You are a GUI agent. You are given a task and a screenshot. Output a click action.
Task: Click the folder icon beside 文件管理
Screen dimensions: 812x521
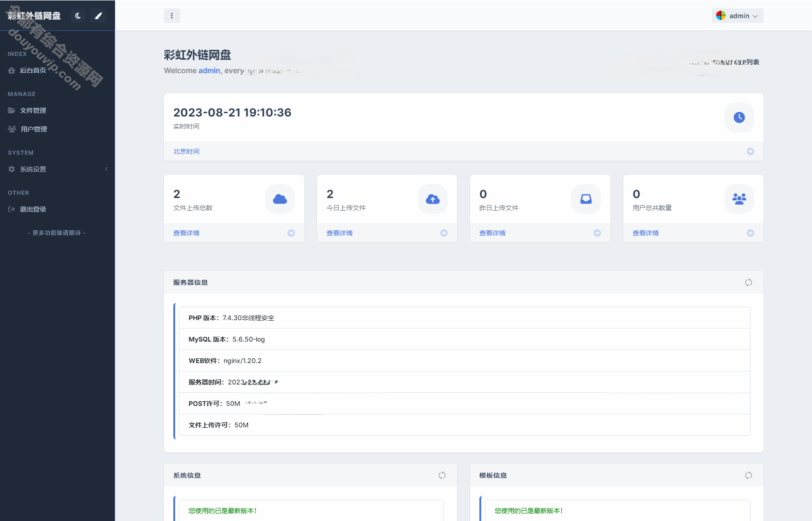[12, 110]
